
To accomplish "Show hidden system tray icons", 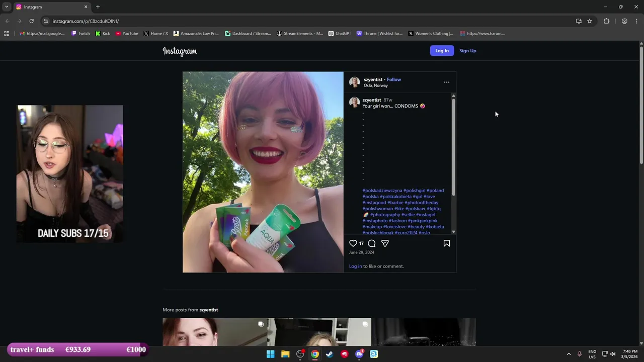I will click(x=569, y=354).
